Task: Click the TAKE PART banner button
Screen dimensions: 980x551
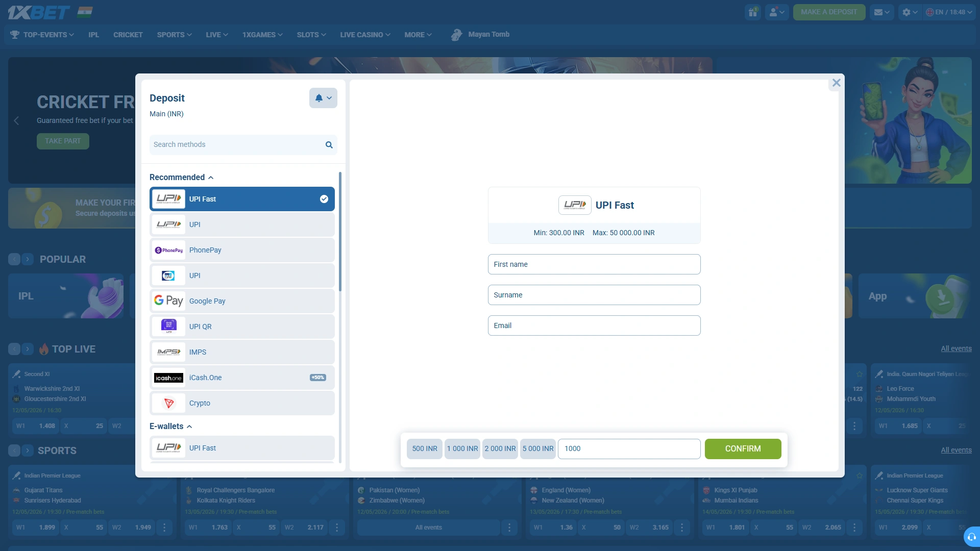Action: pos(63,141)
